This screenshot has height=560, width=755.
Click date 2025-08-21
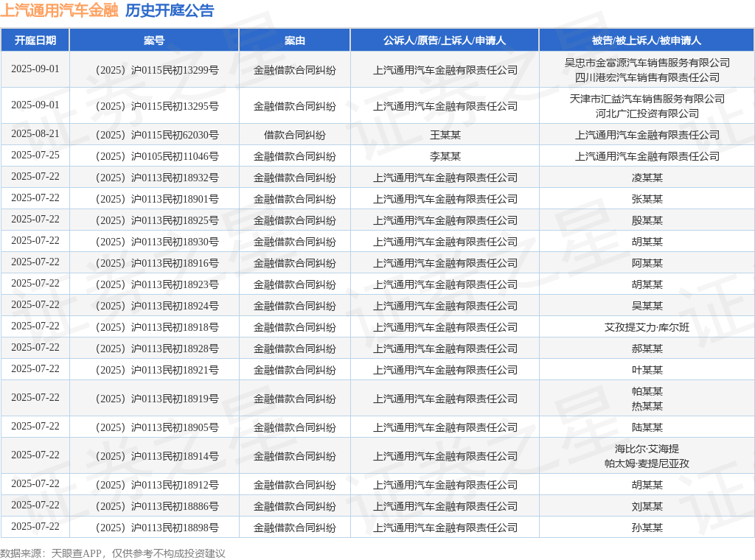35,134
